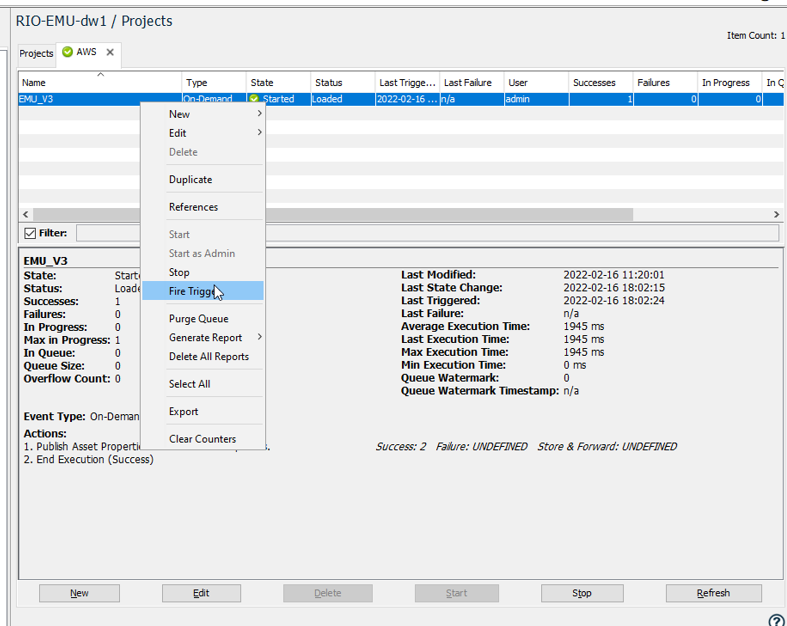The height and width of the screenshot is (626, 787).
Task: Click the Success: 2 result text
Action: tap(401, 446)
